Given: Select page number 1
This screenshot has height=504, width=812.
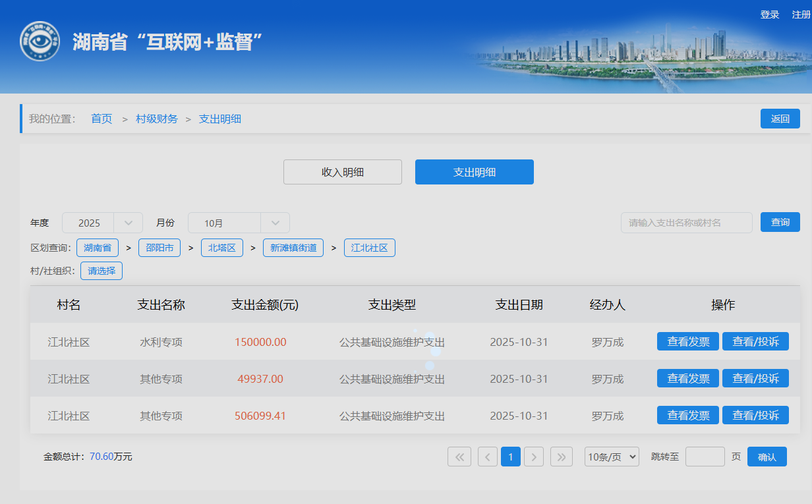Looking at the screenshot, I should [511, 457].
